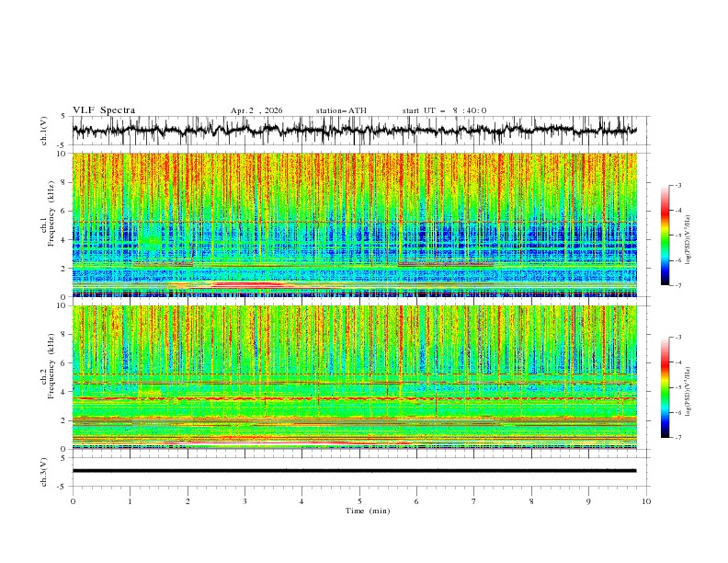This screenshot has height=563, width=728.
Task: Click the "-3" tick on ch.2 color bar
Action: pos(677,338)
